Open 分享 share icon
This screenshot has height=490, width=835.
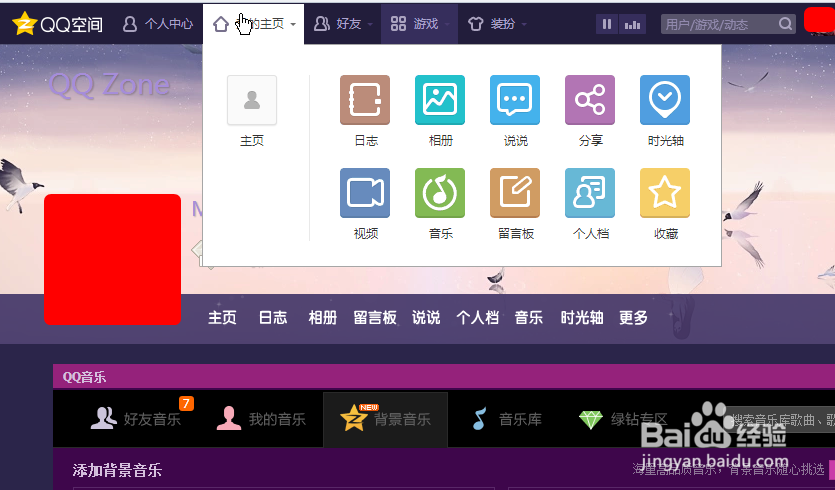click(x=590, y=100)
